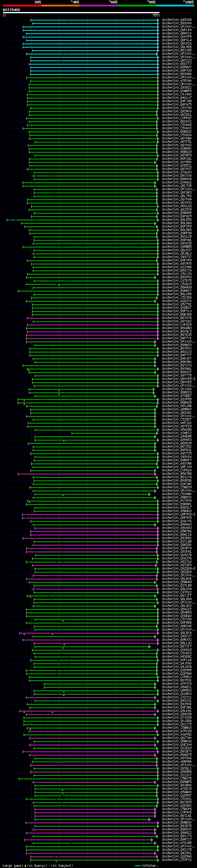Open UniRef100_Q9SQL1 hit
Image resolution: width=197 pixels, height=868 pixels.
pos(176,769)
